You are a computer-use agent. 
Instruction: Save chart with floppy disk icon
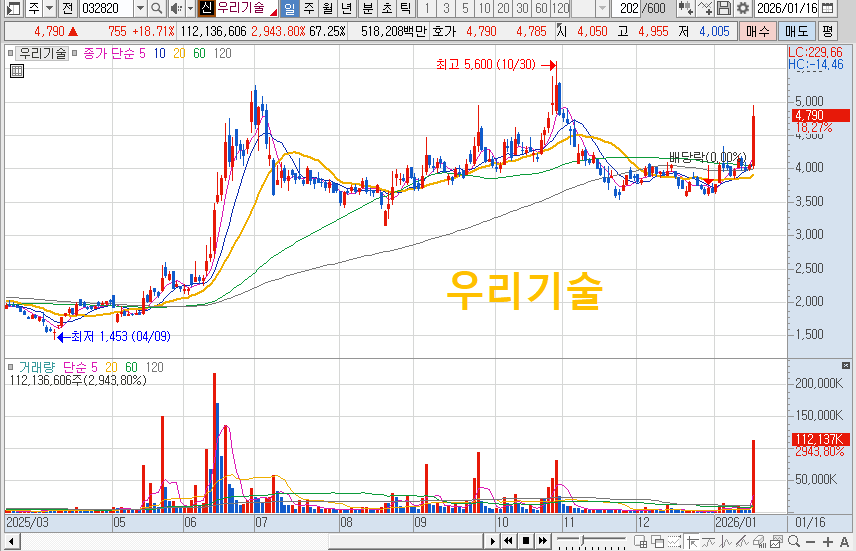pos(724,8)
